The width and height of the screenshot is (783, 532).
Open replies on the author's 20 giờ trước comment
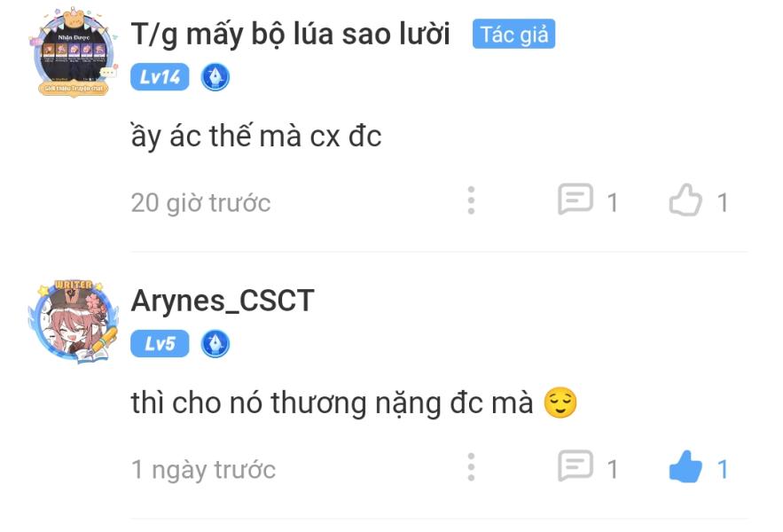coord(576,199)
